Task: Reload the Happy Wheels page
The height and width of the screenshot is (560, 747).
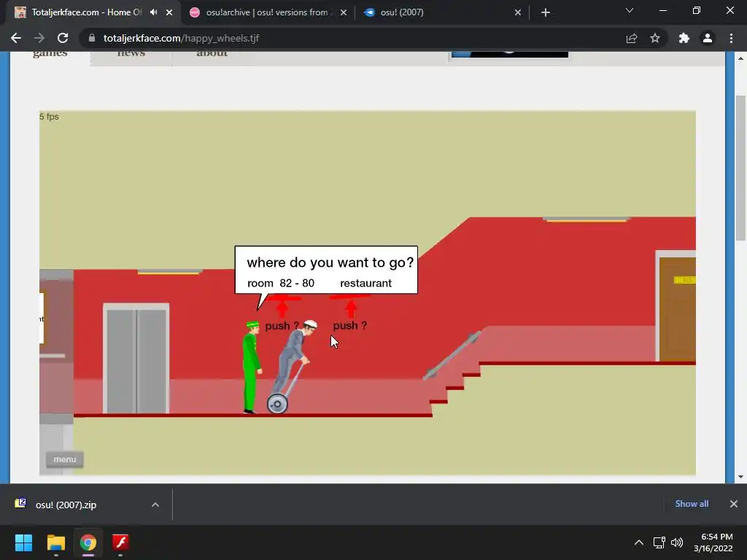Action: click(63, 38)
